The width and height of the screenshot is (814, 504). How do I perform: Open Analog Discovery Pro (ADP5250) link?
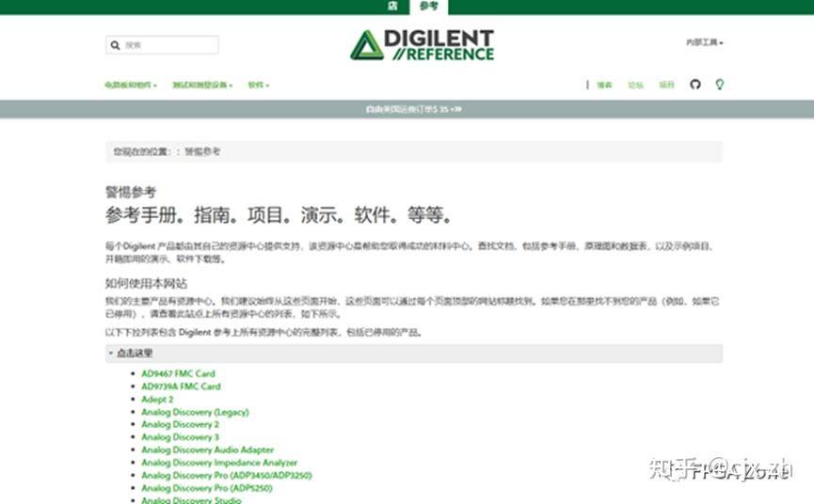[207, 488]
